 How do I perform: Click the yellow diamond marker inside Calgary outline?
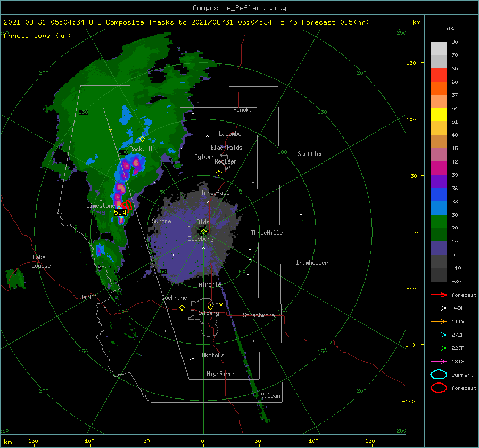(x=210, y=307)
